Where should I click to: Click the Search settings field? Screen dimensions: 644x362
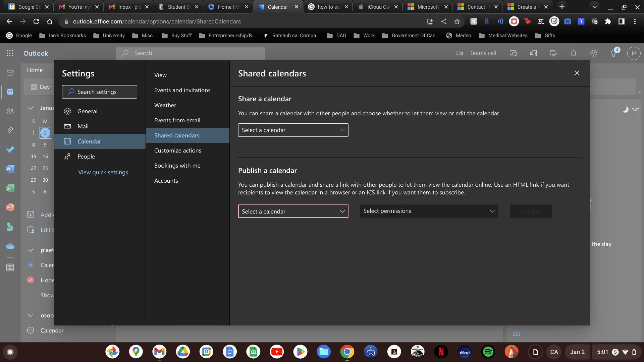(100, 92)
